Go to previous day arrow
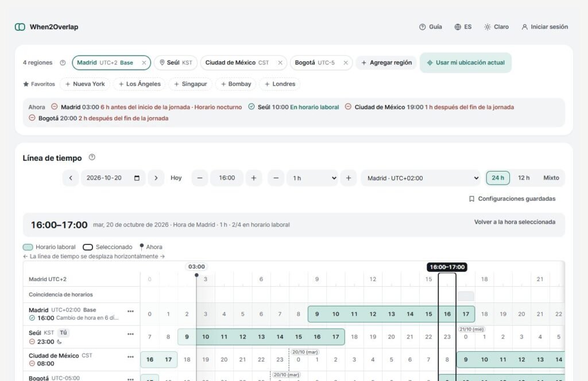Image resolution: width=588 pixels, height=381 pixels. [71, 178]
